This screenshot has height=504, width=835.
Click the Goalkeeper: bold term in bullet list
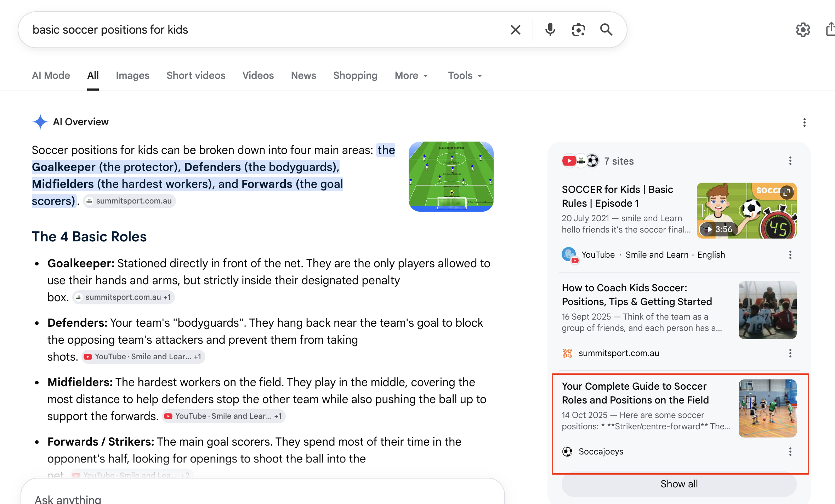pos(81,263)
